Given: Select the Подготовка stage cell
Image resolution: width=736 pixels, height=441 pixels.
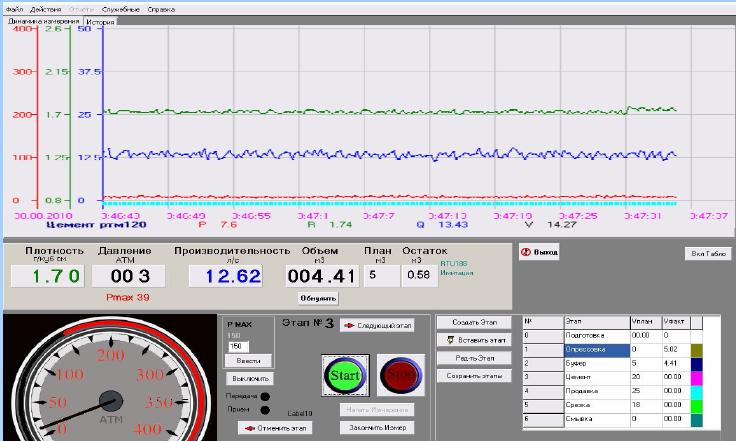Looking at the screenshot, I should pyautogui.click(x=597, y=336).
